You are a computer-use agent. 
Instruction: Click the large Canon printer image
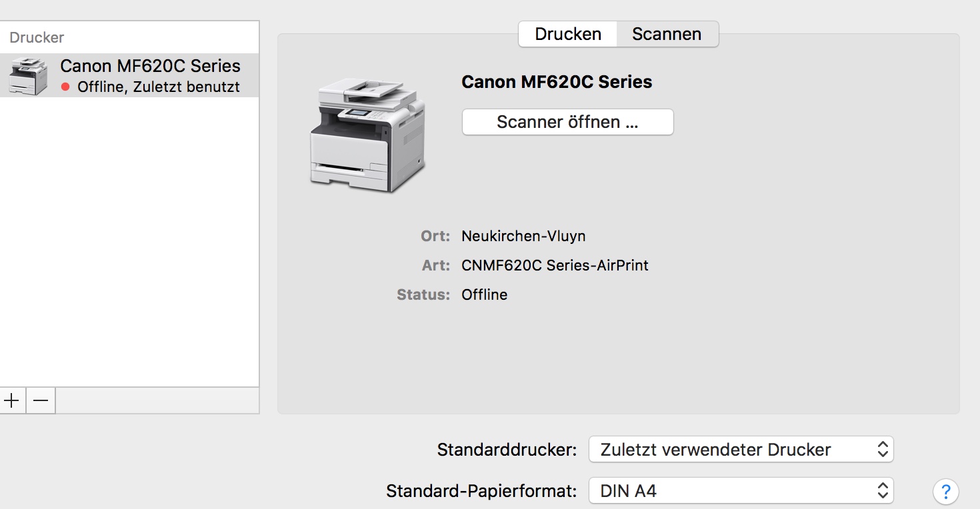coord(367,135)
